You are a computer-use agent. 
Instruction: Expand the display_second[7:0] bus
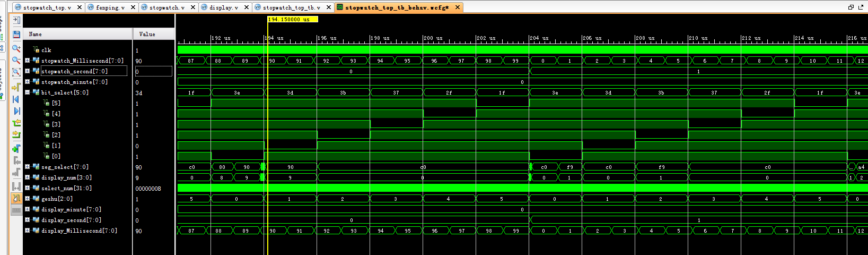(27, 220)
